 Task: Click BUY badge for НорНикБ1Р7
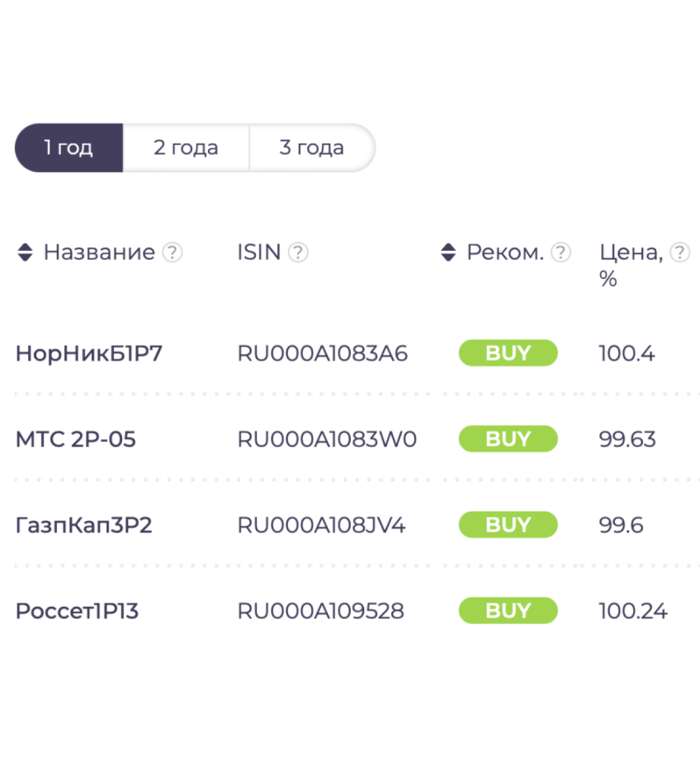(508, 353)
